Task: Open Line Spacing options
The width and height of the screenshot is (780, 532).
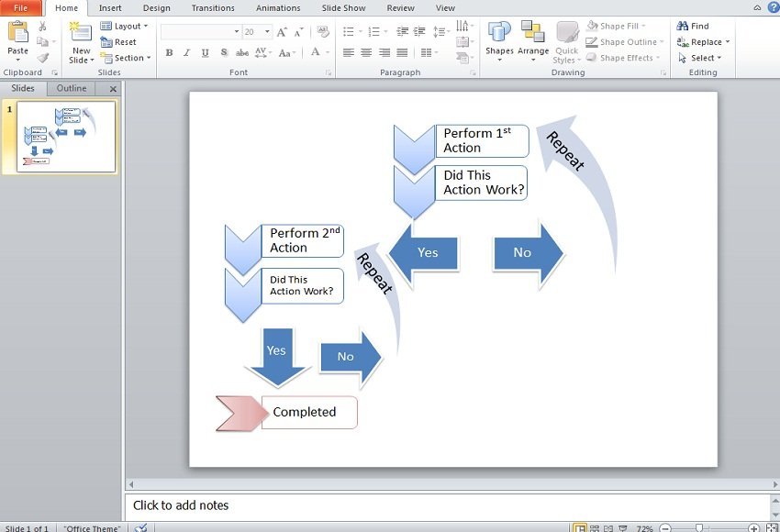Action: click(440, 32)
